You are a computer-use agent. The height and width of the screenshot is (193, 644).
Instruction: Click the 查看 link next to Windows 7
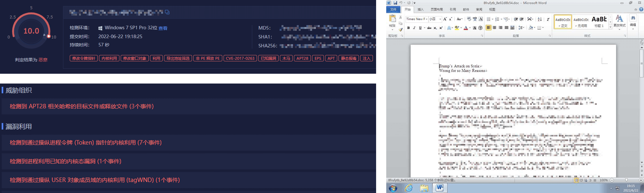(x=163, y=28)
